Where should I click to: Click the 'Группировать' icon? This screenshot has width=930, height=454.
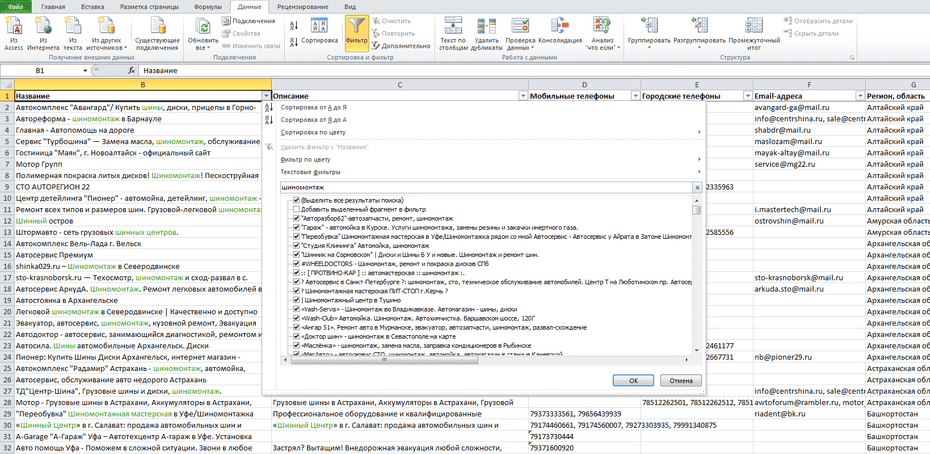(x=648, y=26)
